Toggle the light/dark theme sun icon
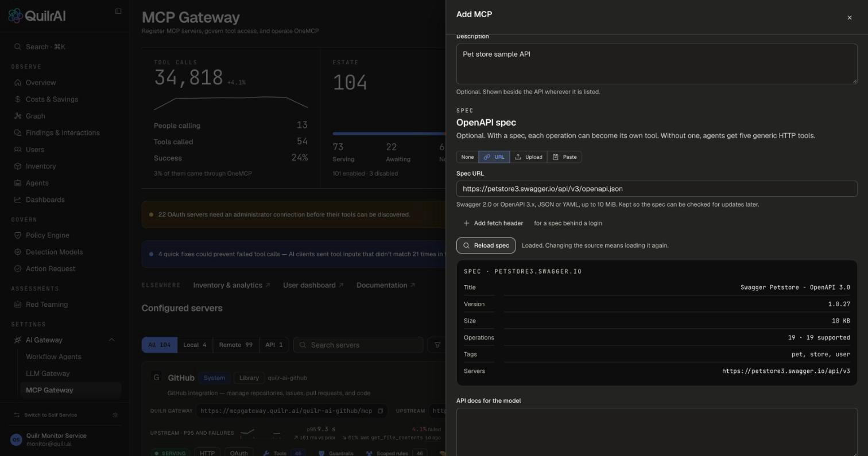 pos(115,415)
